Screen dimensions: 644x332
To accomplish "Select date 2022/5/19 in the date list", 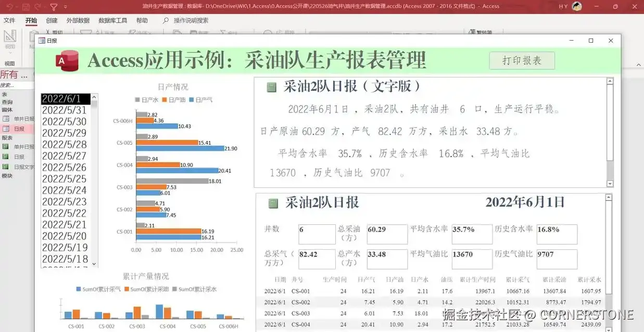I will click(66, 248).
